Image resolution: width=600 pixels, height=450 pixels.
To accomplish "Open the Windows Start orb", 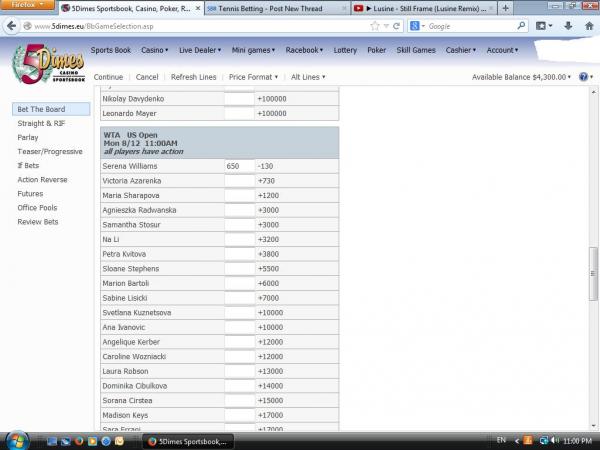I will pos(17,439).
